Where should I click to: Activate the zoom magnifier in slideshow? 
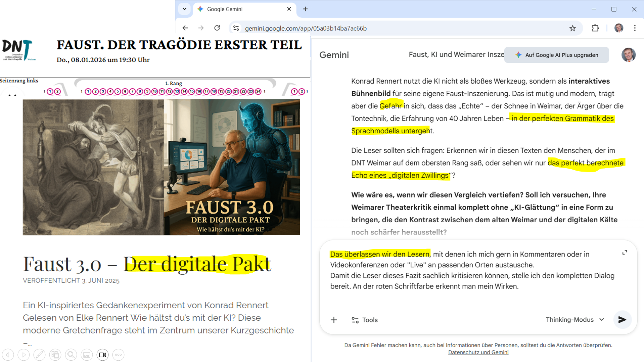tap(71, 355)
